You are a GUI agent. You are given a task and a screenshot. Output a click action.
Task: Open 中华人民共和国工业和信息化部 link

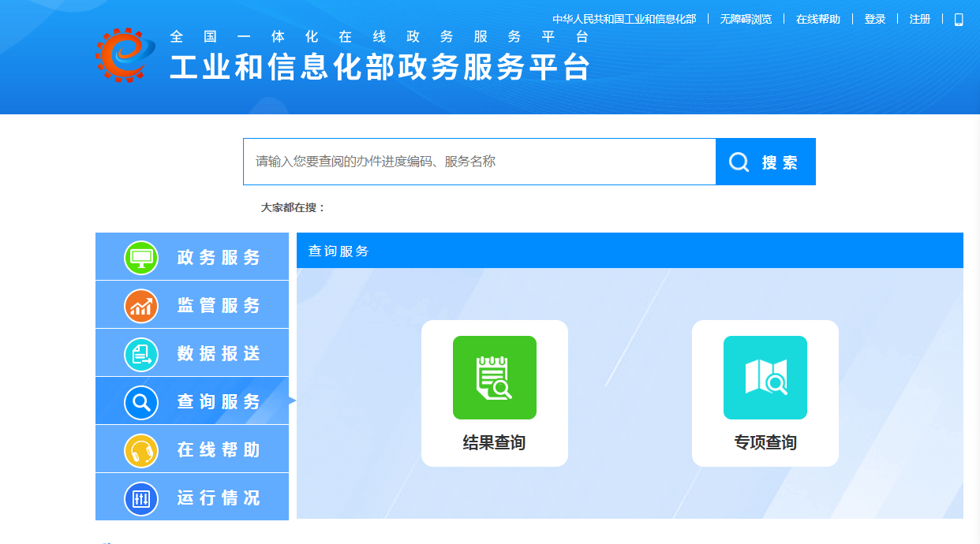click(x=624, y=19)
